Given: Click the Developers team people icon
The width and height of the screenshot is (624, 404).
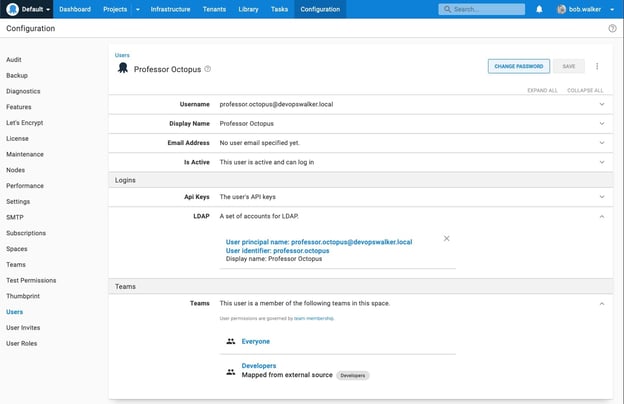Looking at the screenshot, I should tap(231, 371).
